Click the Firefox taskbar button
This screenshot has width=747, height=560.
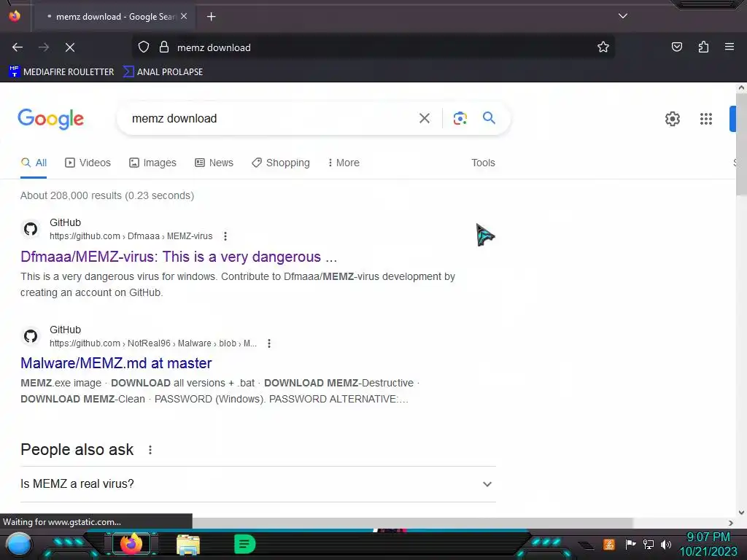[x=131, y=544]
